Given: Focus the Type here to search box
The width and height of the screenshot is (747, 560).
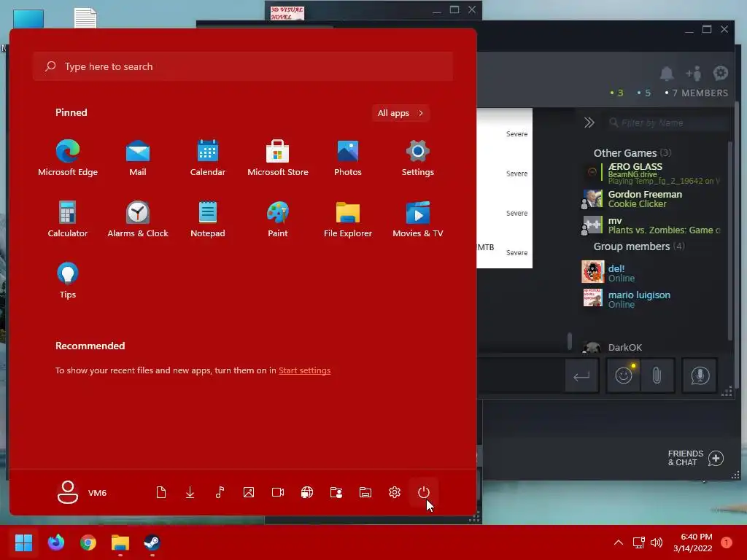Looking at the screenshot, I should [x=243, y=66].
